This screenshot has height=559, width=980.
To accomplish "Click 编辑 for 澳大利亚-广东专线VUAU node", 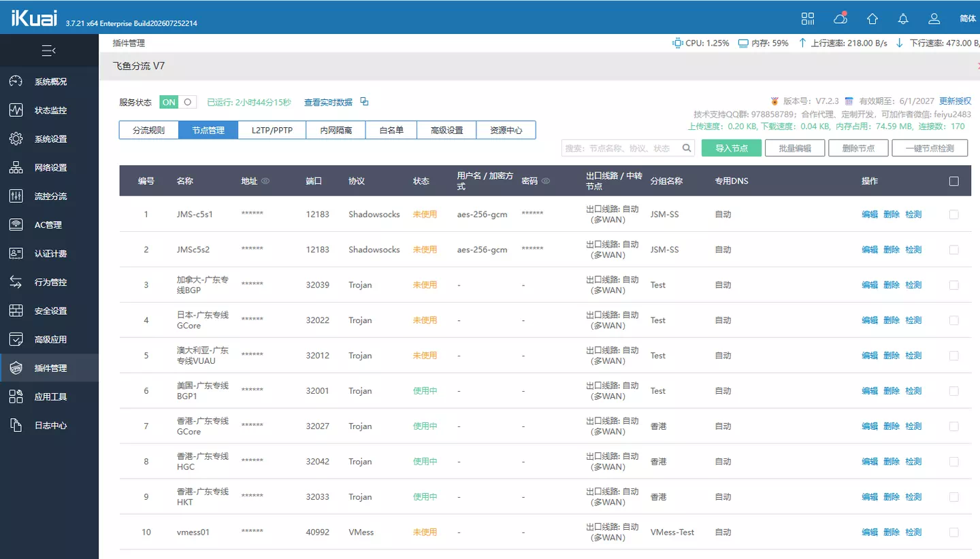I will coord(870,356).
